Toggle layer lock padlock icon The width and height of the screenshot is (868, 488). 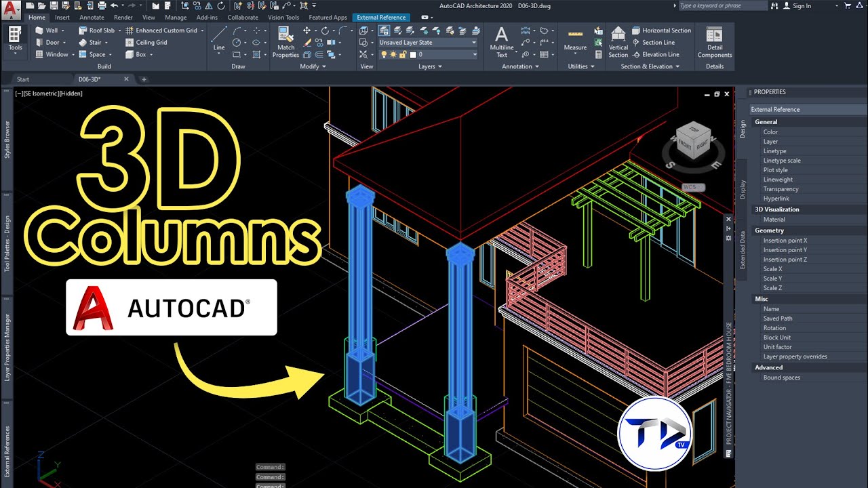click(x=402, y=54)
